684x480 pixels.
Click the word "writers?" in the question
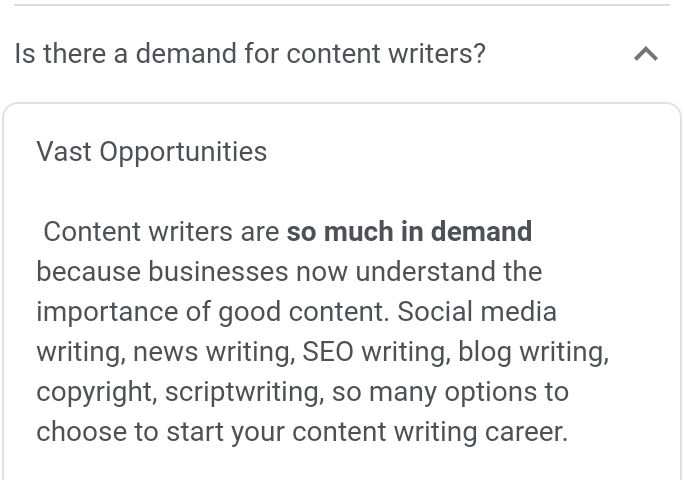coord(438,53)
